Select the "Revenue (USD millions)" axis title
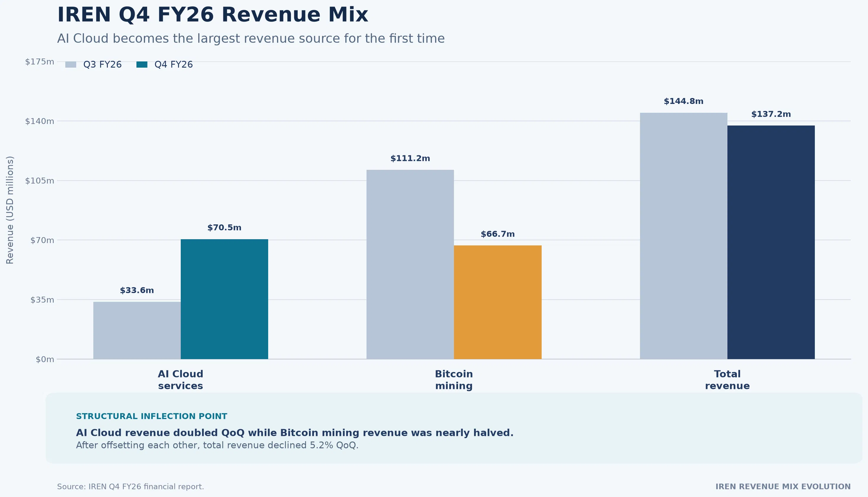Viewport: 868px width, 497px height. pyautogui.click(x=10, y=210)
